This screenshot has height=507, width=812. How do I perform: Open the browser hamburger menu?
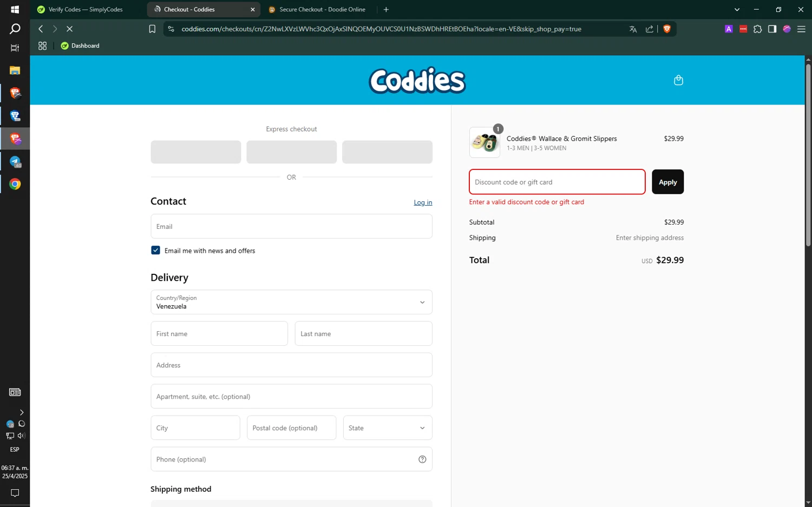click(x=802, y=29)
